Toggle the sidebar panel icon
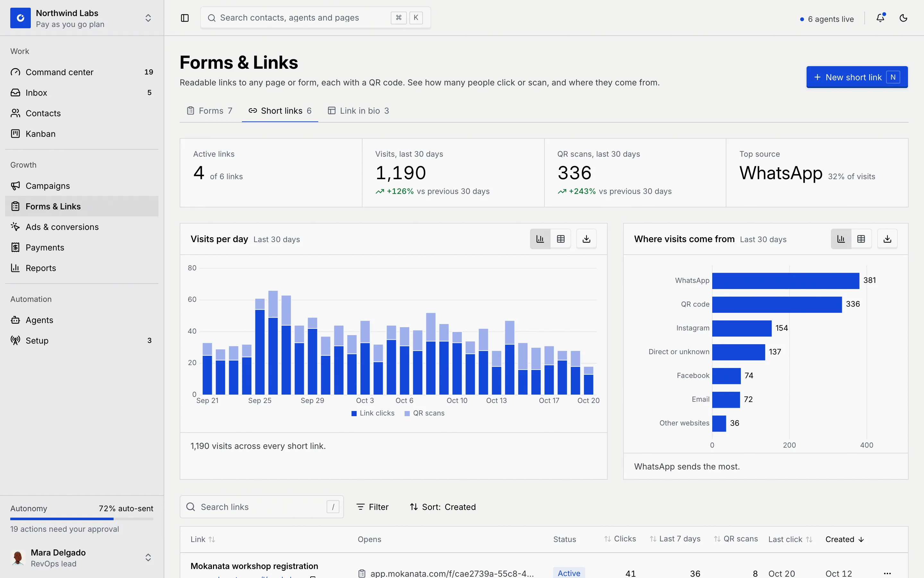Screen dimensions: 924x578 (185, 18)
